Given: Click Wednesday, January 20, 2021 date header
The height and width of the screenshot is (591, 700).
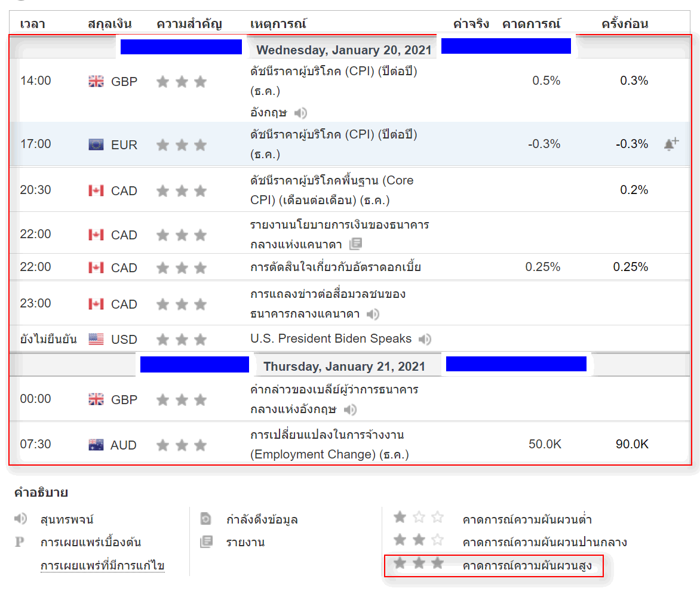Looking at the screenshot, I should (x=344, y=50).
